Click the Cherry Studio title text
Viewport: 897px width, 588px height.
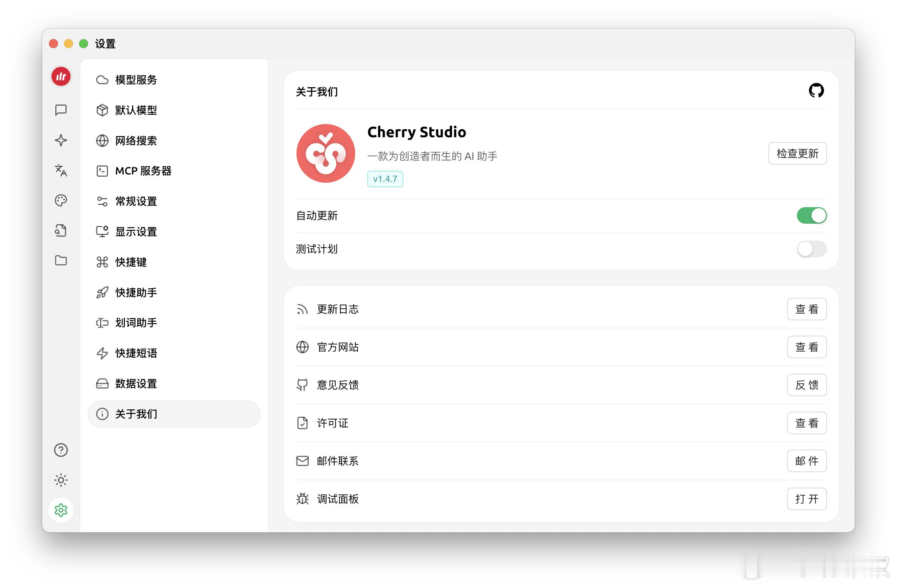pyautogui.click(x=417, y=132)
